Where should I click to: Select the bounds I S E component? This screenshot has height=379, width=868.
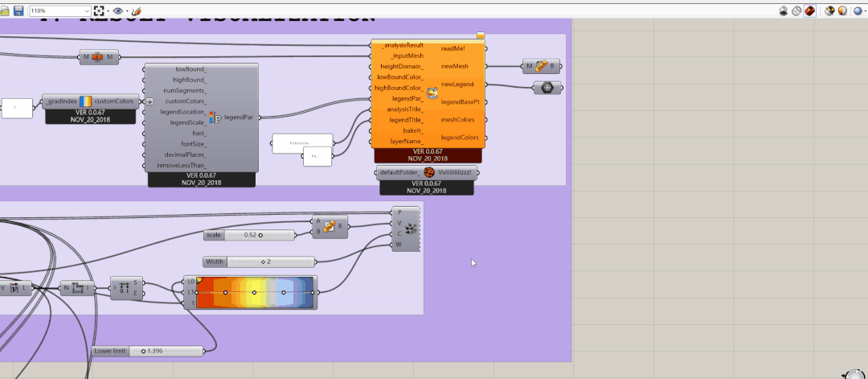coord(126,288)
